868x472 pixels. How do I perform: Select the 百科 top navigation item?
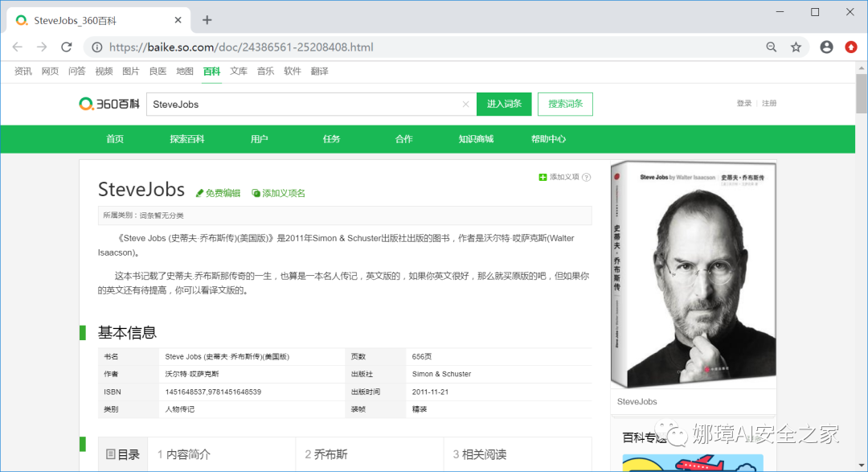(x=211, y=71)
